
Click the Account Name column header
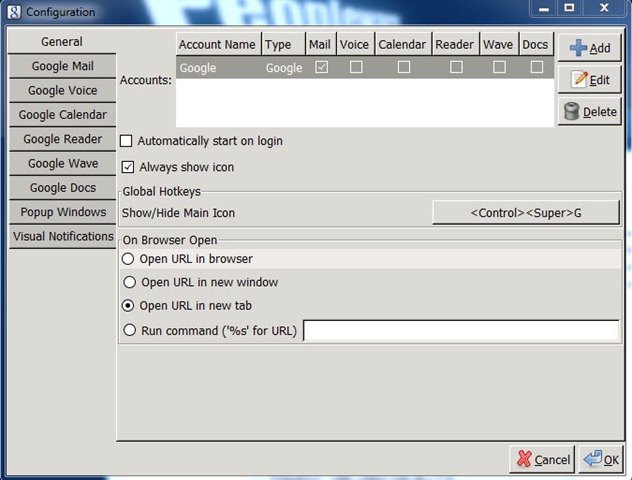[x=218, y=44]
